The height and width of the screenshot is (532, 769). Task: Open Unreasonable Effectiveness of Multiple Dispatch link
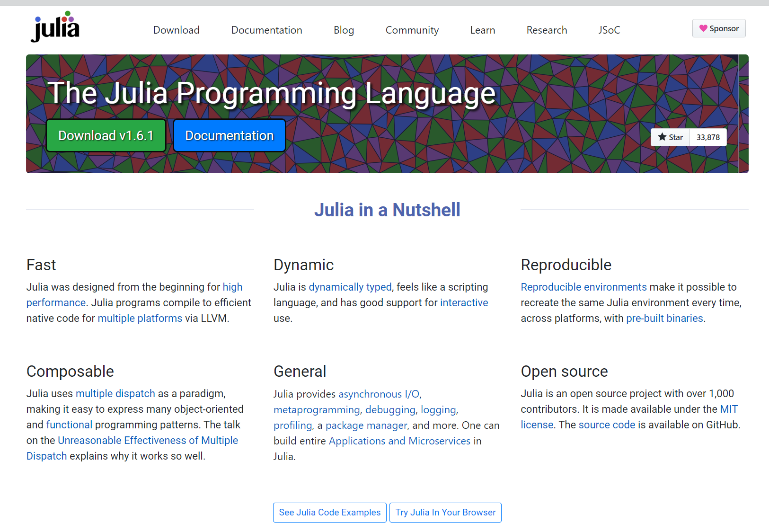pos(148,441)
